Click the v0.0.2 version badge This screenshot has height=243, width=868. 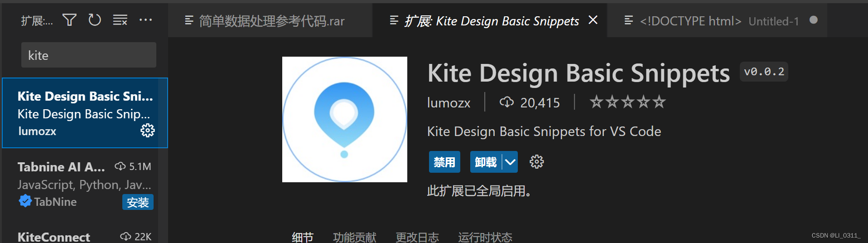click(x=764, y=72)
